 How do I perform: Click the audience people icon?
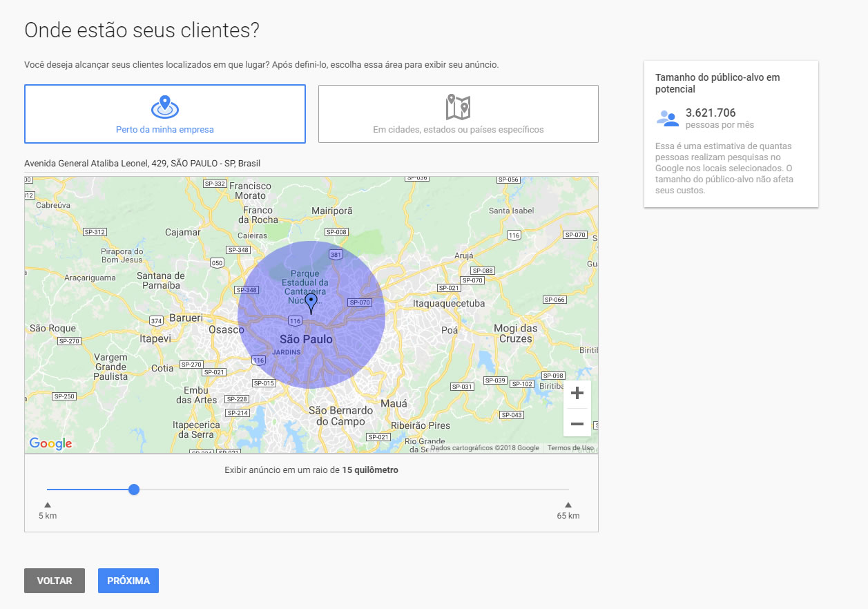click(x=667, y=118)
